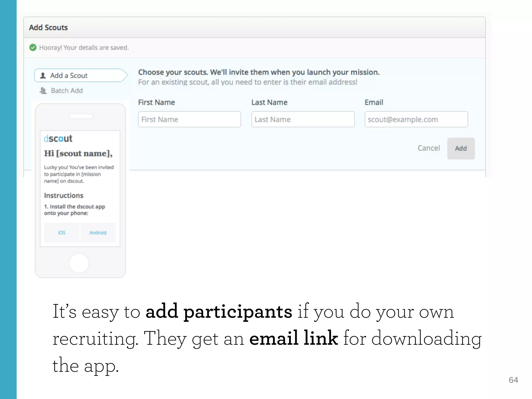Click the dscout logo in phone preview
This screenshot has width=532, height=399.
point(58,138)
